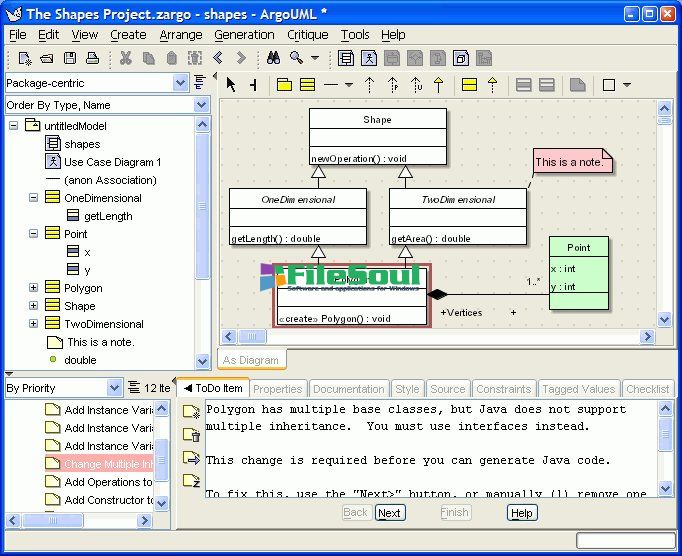Open the Generation menu
682x556 pixels.
pyautogui.click(x=244, y=34)
